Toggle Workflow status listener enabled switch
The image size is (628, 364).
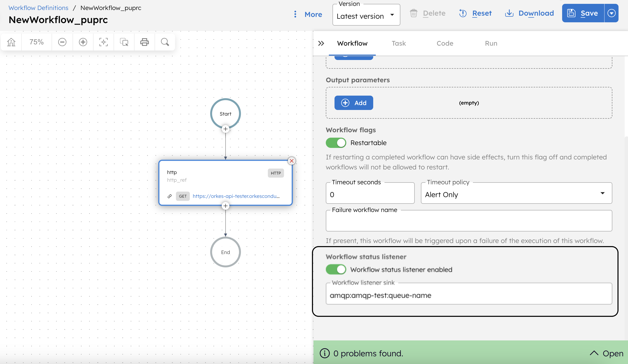[336, 269]
